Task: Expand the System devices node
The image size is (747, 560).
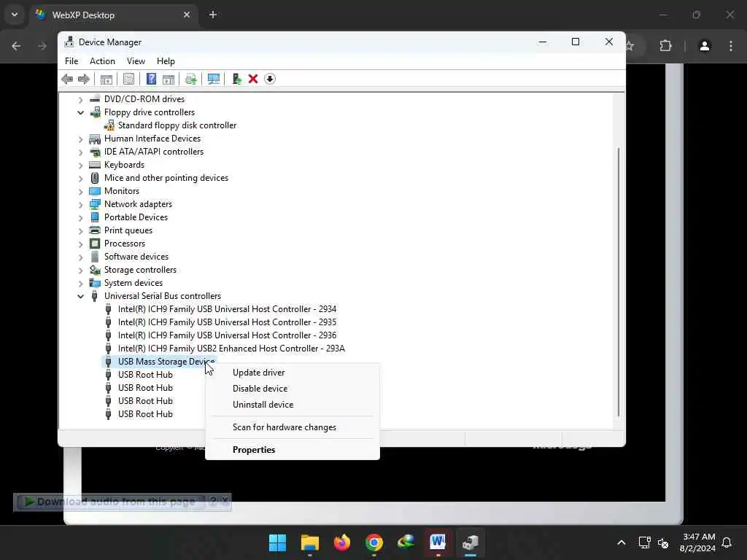Action: [80, 284]
